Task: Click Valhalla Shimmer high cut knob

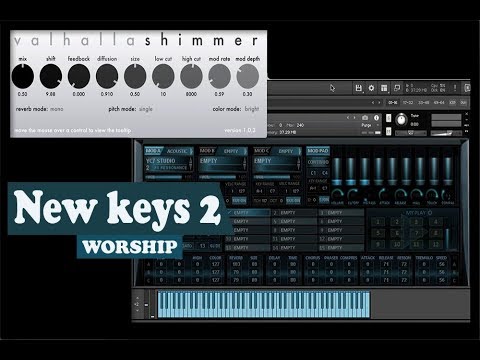Action: pyautogui.click(x=191, y=76)
